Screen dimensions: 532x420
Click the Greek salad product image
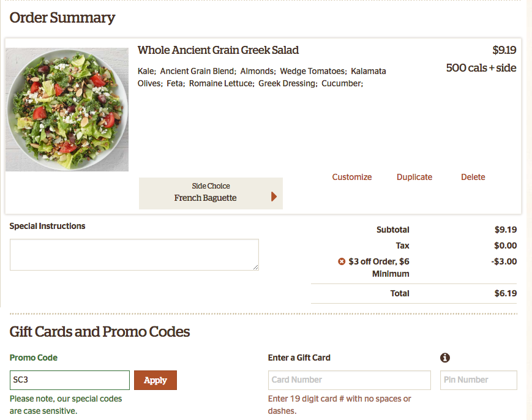tap(67, 110)
